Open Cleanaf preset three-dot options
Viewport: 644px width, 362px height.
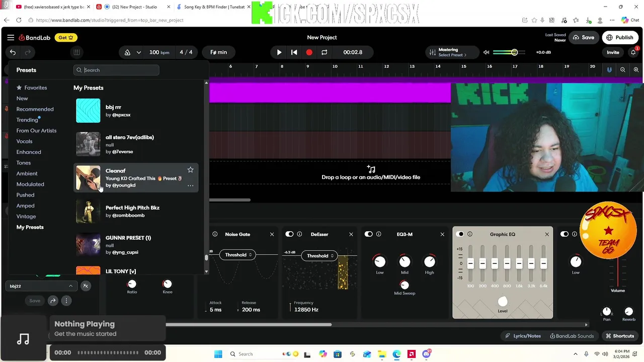(190, 186)
